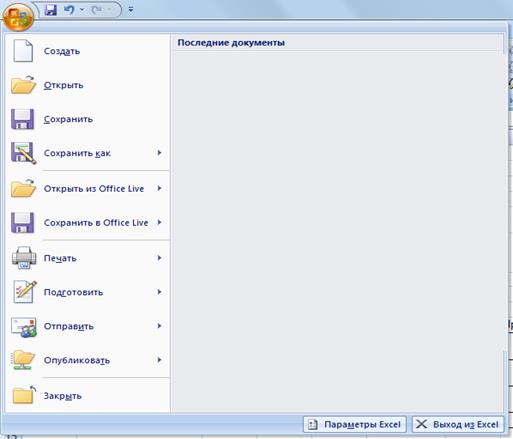Click the floppy-with-pencil icon for Сохранить как
513x439 pixels.
point(23,153)
